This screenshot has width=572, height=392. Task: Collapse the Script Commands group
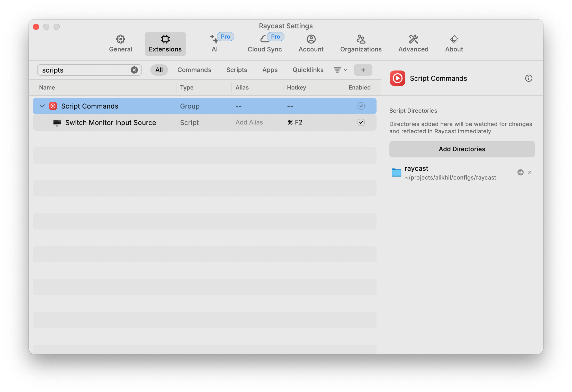click(42, 106)
